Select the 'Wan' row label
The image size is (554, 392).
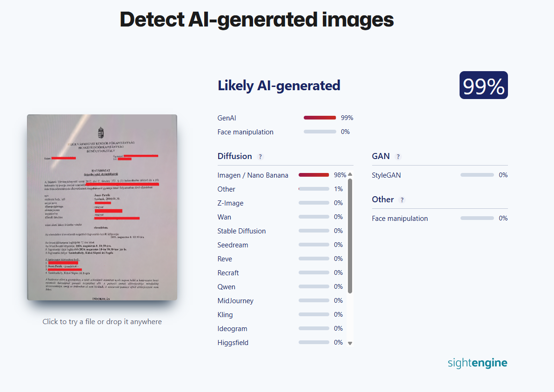[224, 217]
